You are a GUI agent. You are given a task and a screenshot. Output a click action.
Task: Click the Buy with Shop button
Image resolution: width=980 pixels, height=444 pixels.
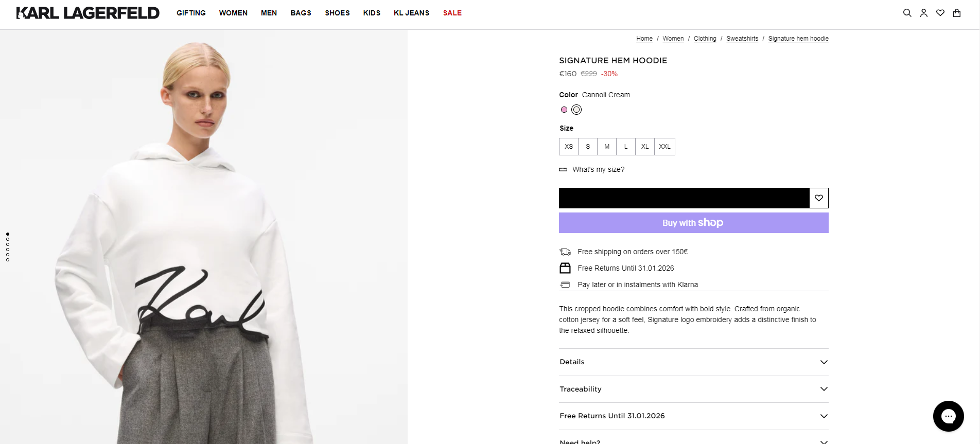pos(693,223)
